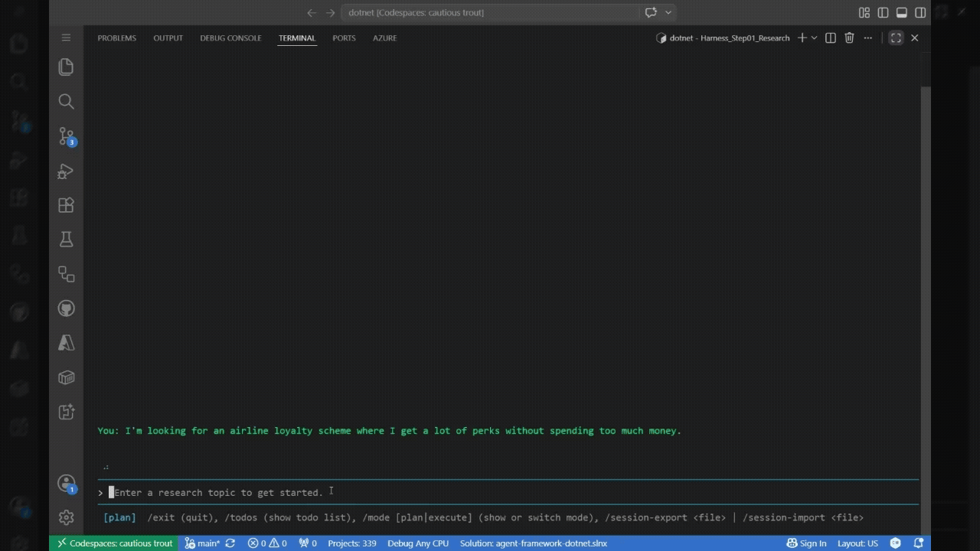980x551 pixels.
Task: Open the Copilot chat dropdown arrow
Action: click(x=668, y=12)
